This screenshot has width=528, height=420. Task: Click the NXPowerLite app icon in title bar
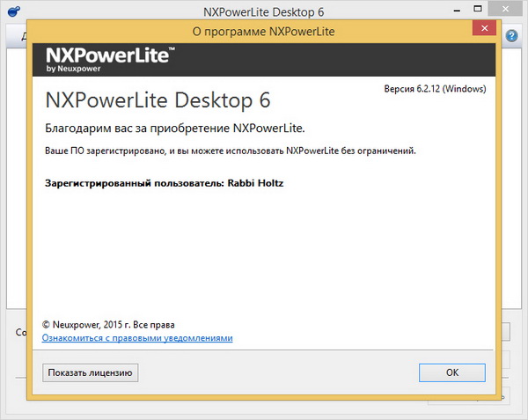point(13,11)
